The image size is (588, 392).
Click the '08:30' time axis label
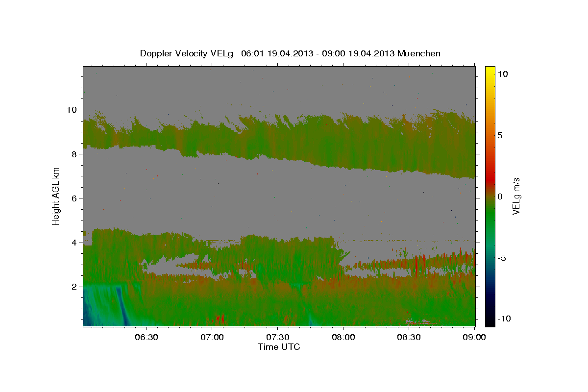coord(409,337)
